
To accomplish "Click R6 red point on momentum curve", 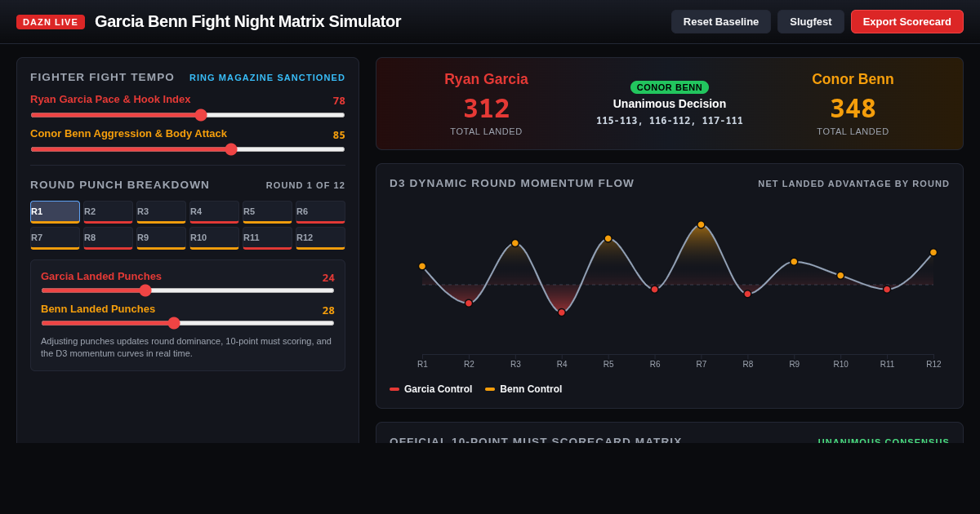I will point(655,290).
